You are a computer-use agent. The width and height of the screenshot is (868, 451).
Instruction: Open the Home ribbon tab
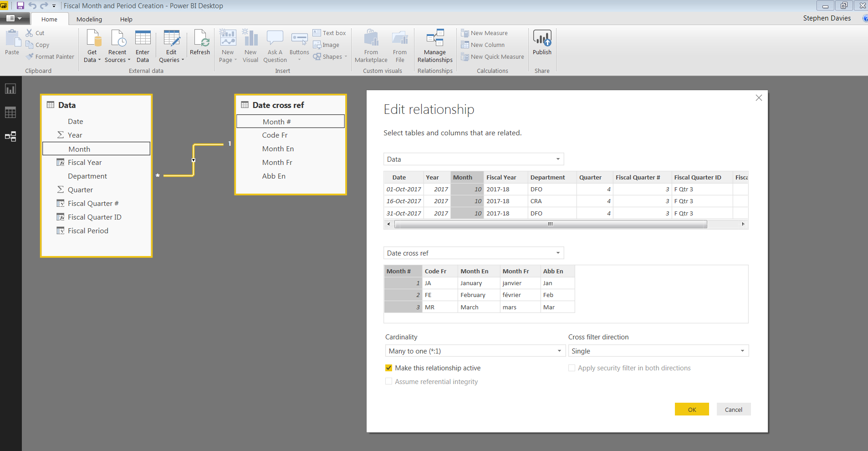pyautogui.click(x=49, y=19)
